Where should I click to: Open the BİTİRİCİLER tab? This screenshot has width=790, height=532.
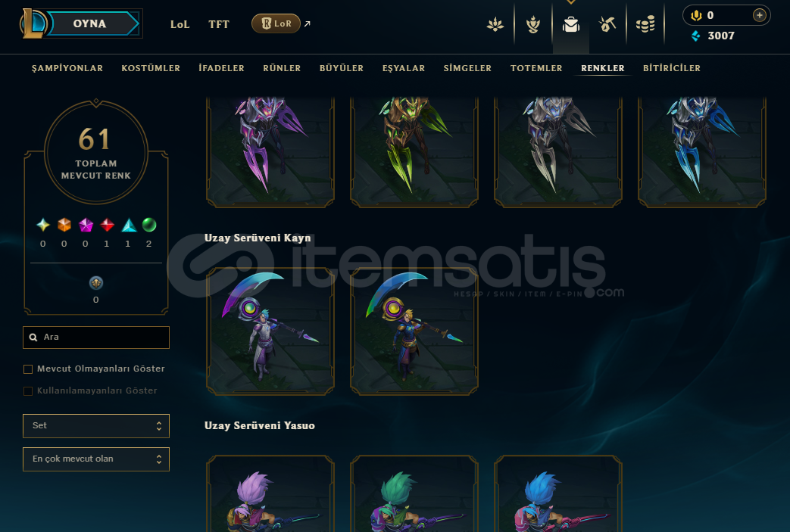[672, 68]
